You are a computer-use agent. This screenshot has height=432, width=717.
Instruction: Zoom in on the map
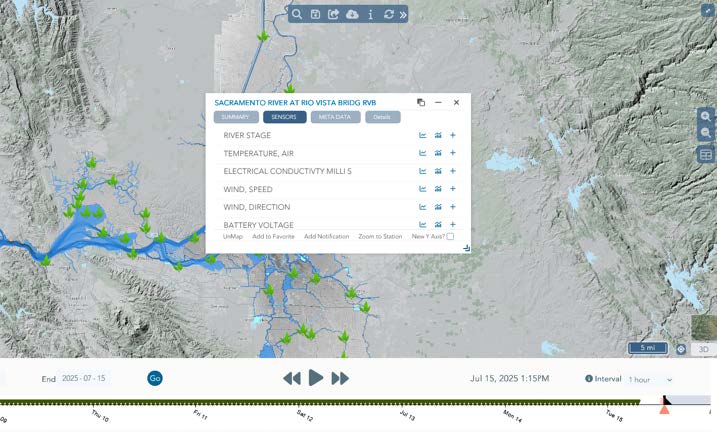[x=706, y=117]
